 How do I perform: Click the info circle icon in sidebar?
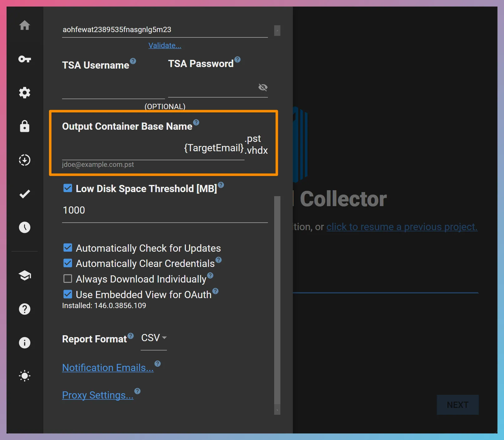[25, 343]
